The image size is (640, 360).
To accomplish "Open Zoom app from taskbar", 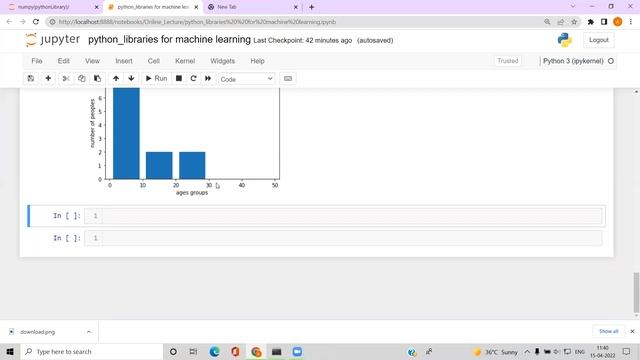I will [297, 351].
